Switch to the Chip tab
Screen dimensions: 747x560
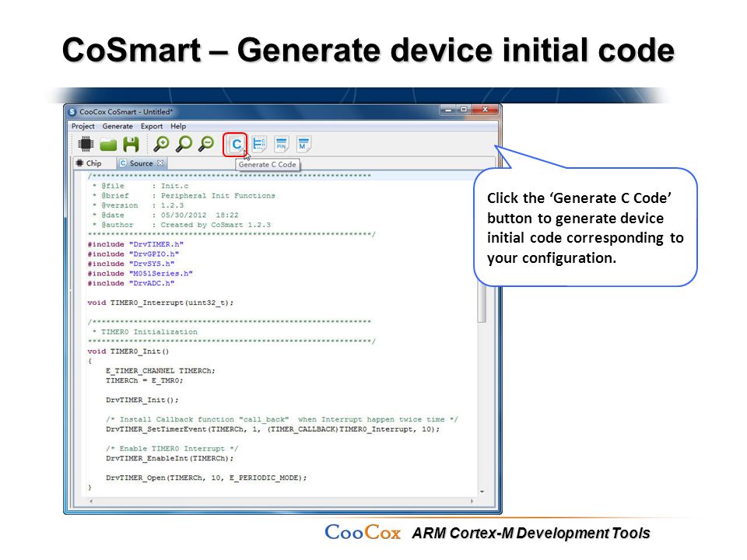tap(89, 163)
